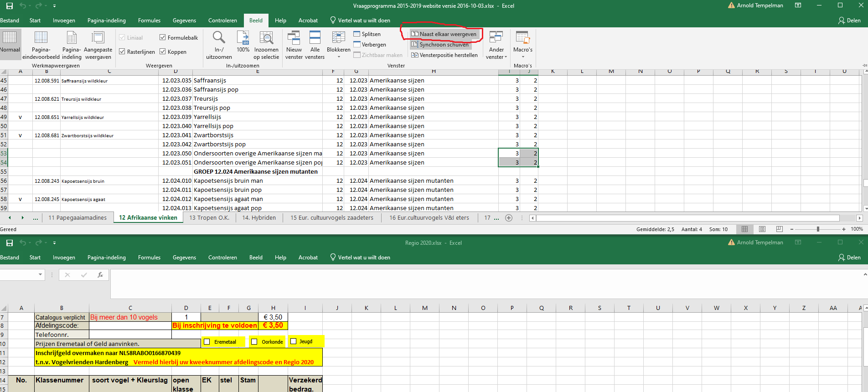Switch to Page Break Preview in status bar

pos(779,229)
